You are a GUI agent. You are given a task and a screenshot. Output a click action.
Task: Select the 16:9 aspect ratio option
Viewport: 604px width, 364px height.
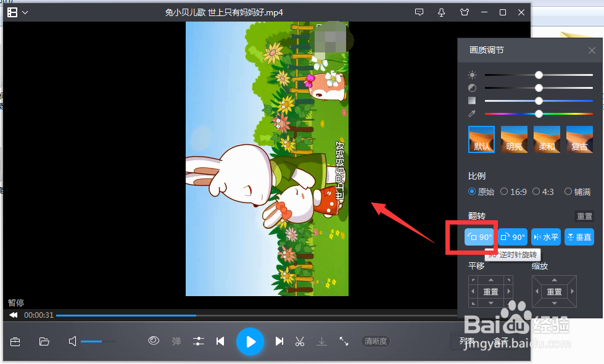click(513, 192)
